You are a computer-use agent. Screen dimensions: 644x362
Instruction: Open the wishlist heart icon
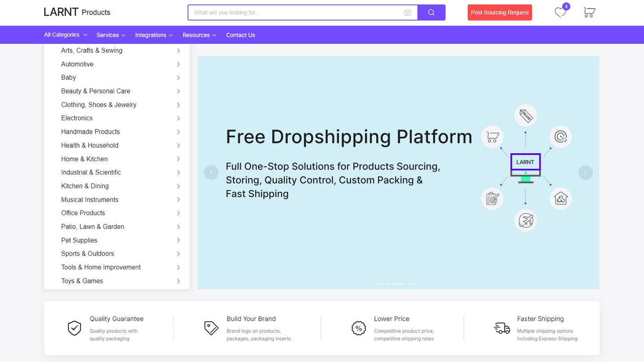560,12
